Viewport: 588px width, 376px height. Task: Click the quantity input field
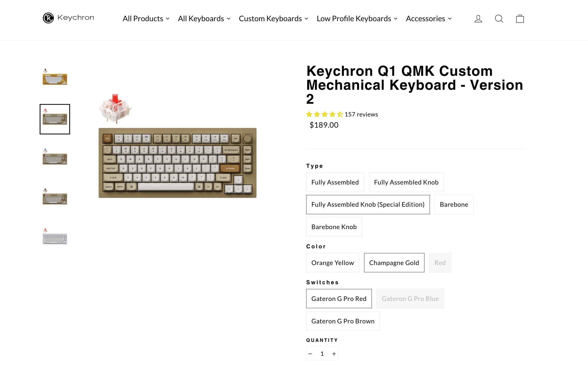coord(322,354)
